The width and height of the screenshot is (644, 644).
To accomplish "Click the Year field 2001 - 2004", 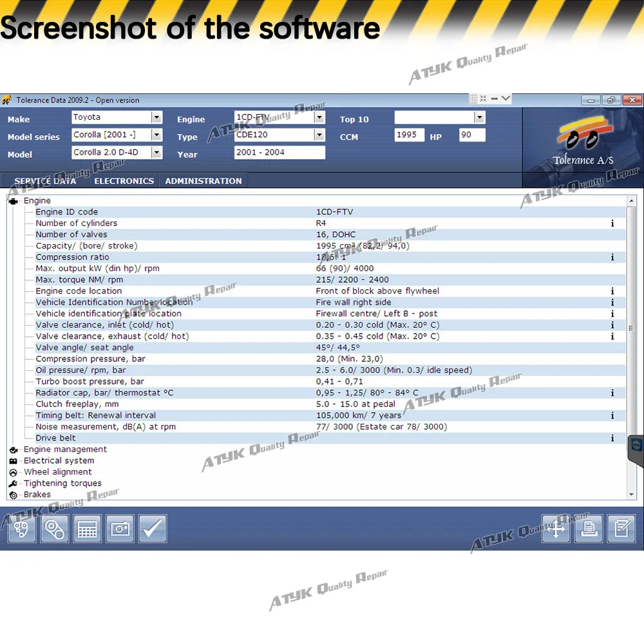I will (279, 153).
